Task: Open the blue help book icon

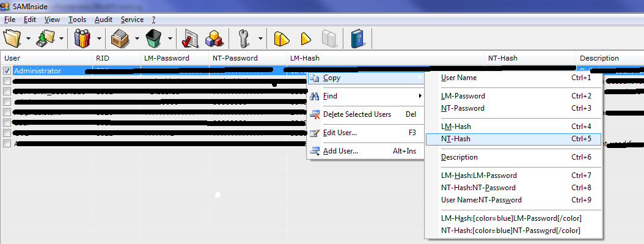Action: pyautogui.click(x=358, y=39)
